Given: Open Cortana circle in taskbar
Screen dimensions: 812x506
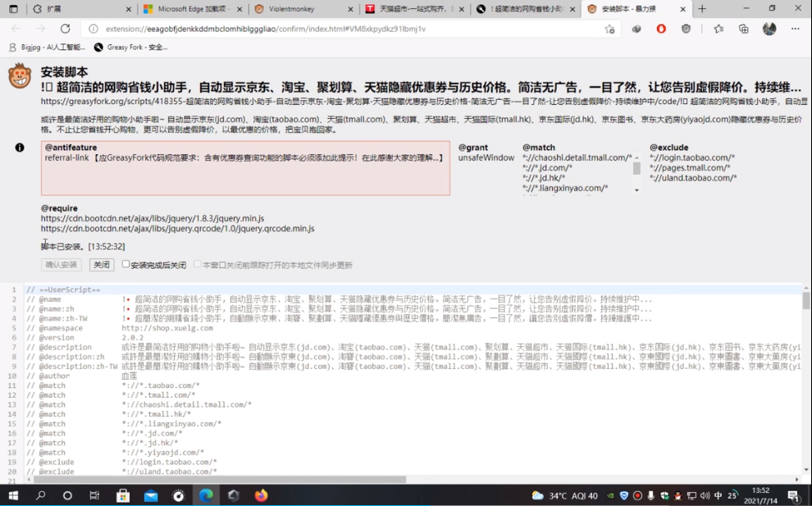Looking at the screenshot, I should tap(67, 495).
